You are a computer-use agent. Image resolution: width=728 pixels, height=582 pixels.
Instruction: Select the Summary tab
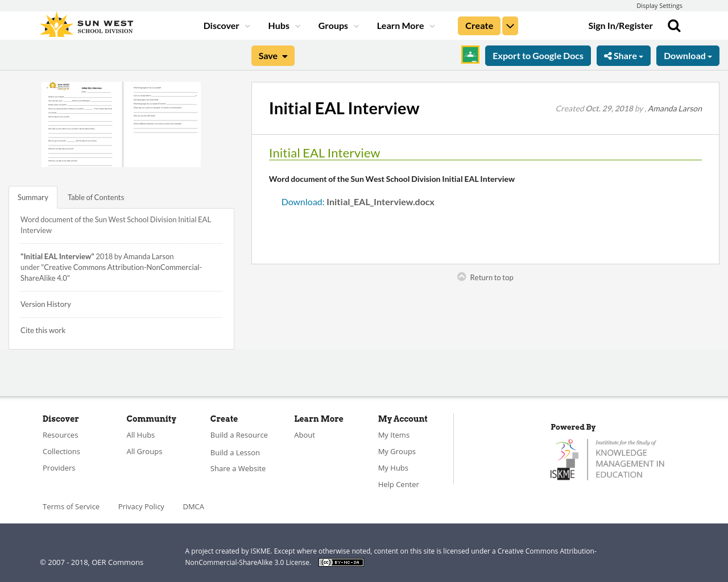pyautogui.click(x=32, y=197)
